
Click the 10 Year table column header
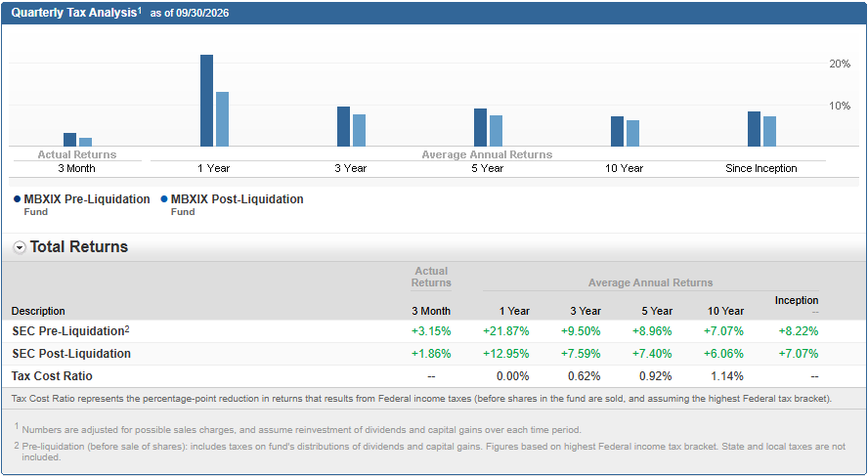(x=725, y=311)
